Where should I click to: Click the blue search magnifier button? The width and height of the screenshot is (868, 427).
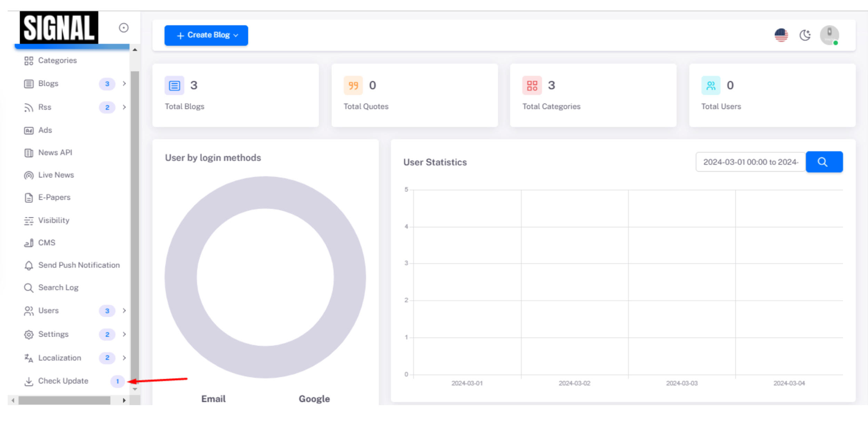[824, 162]
